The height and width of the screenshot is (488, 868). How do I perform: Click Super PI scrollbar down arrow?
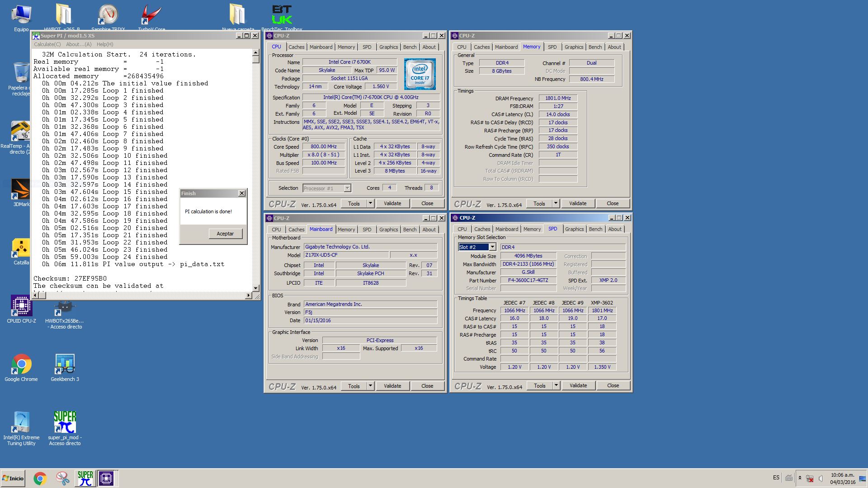coord(255,288)
